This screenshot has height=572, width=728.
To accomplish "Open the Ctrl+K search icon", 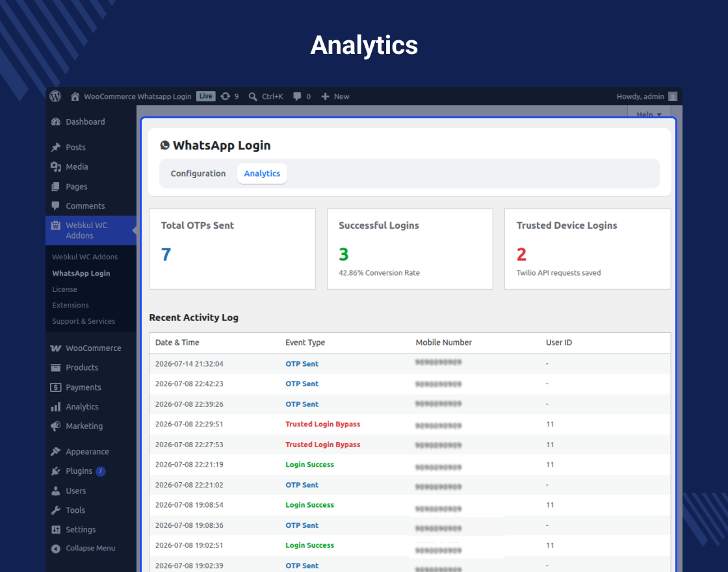I will (x=253, y=97).
